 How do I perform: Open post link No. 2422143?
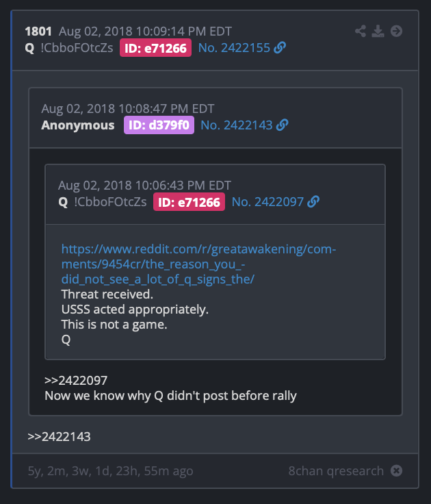tap(237, 125)
